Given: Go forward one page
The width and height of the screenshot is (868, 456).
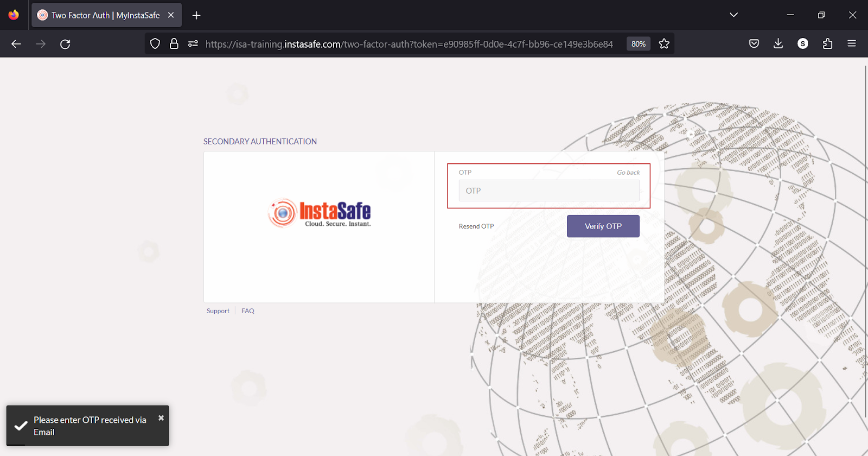Looking at the screenshot, I should click(x=41, y=44).
